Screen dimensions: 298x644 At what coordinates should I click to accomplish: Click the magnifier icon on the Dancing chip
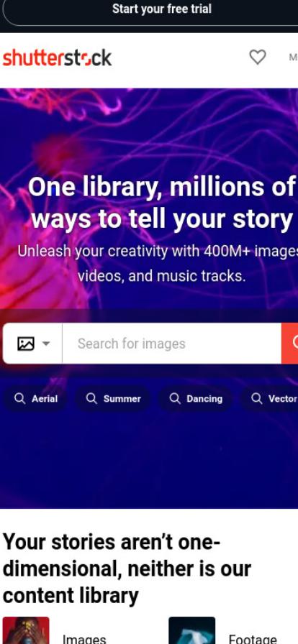175,398
